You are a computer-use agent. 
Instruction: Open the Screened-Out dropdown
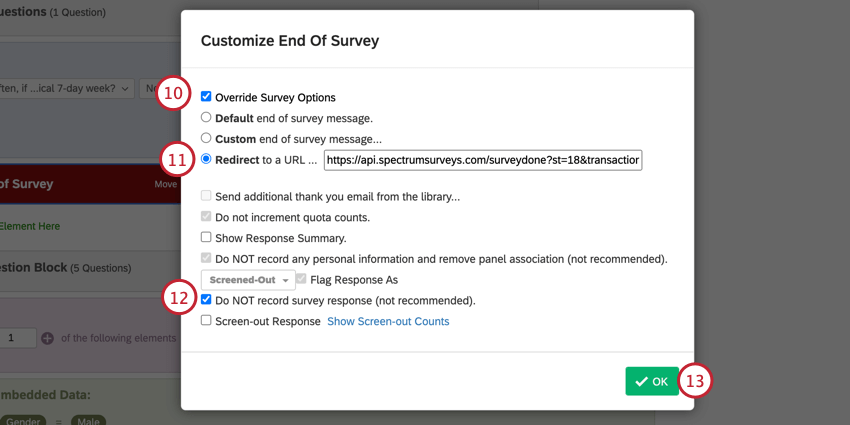(x=248, y=280)
